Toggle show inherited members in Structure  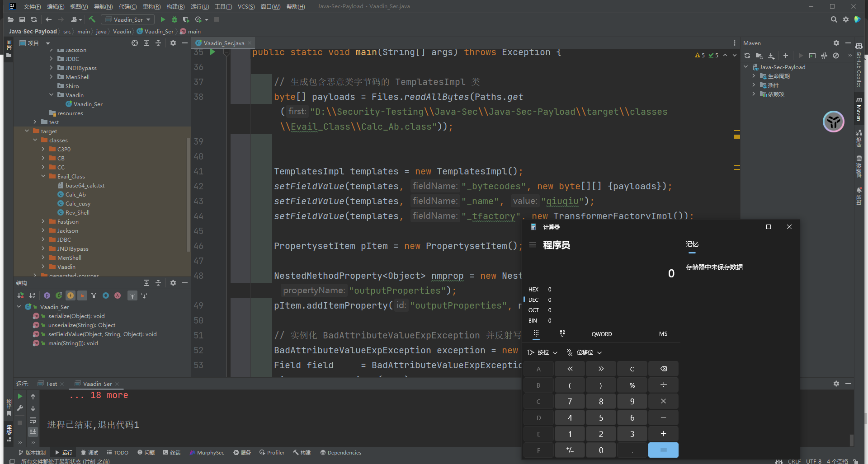pyautogui.click(x=59, y=295)
